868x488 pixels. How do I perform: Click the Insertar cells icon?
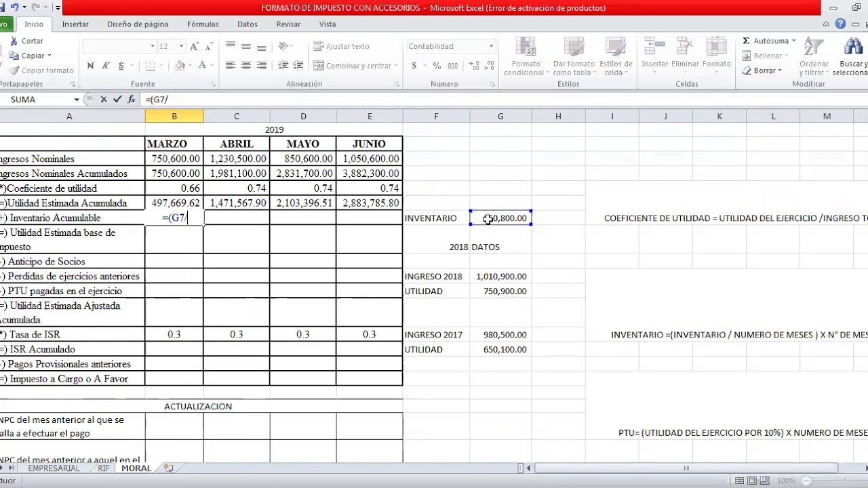(x=655, y=53)
